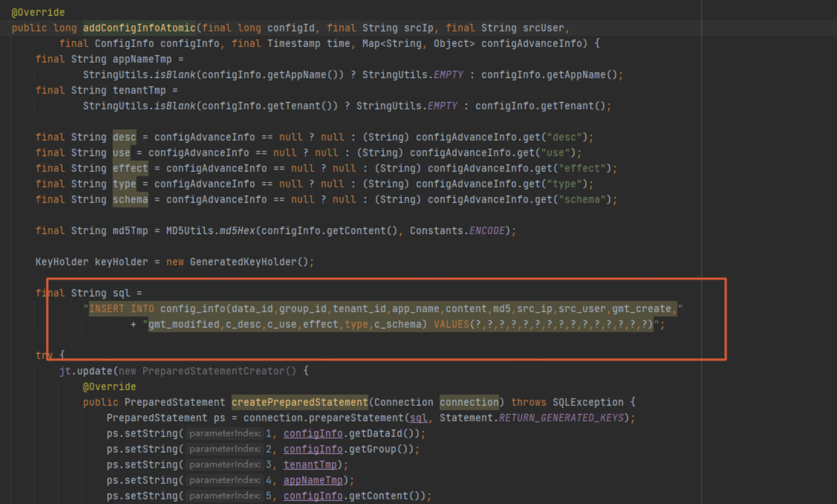Image resolution: width=837 pixels, height=504 pixels.
Task: Click the addConfigInfoAtomic method name
Action: (139, 28)
